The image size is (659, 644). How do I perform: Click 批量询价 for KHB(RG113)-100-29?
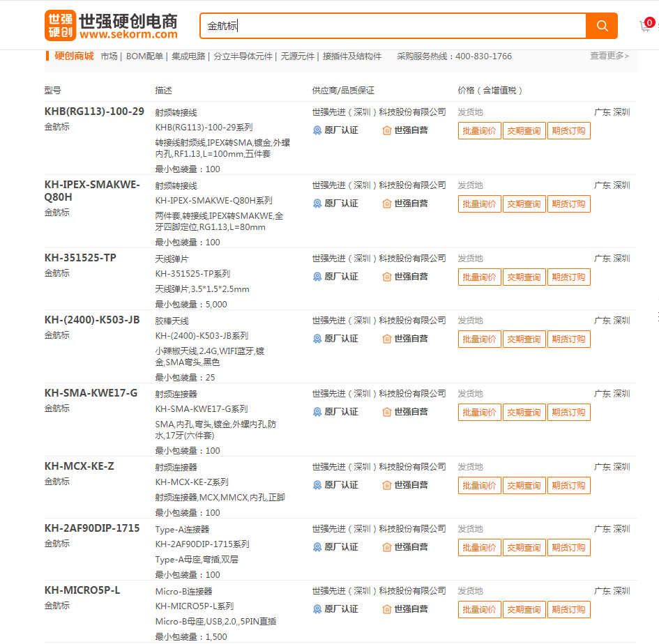[x=480, y=130]
